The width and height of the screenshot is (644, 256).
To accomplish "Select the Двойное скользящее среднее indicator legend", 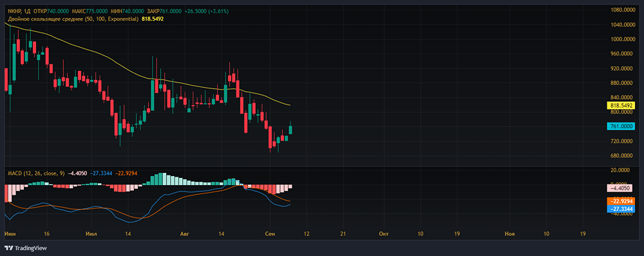I will pos(73,19).
